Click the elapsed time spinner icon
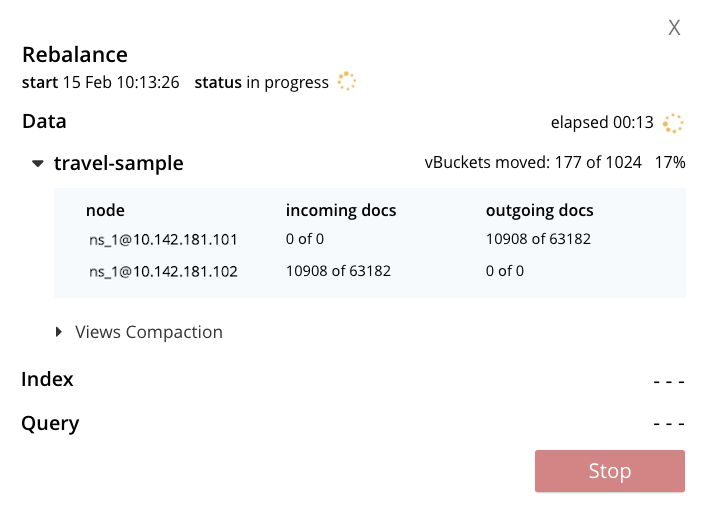The height and width of the screenshot is (507, 706). (673, 123)
